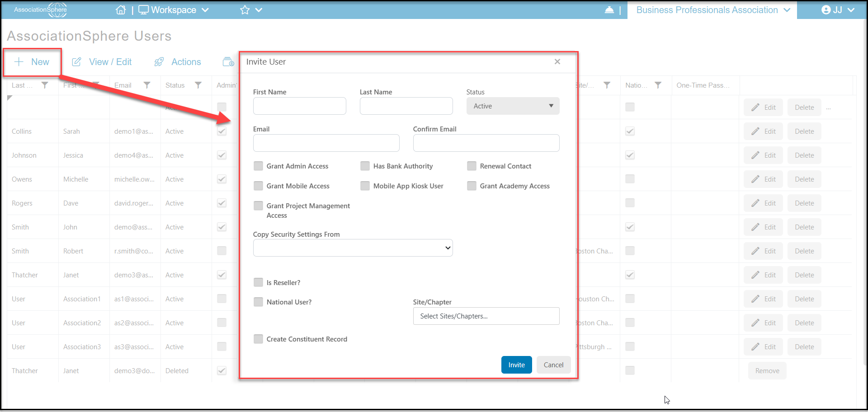
Task: Enable Grant Academy Access
Action: coord(472,186)
